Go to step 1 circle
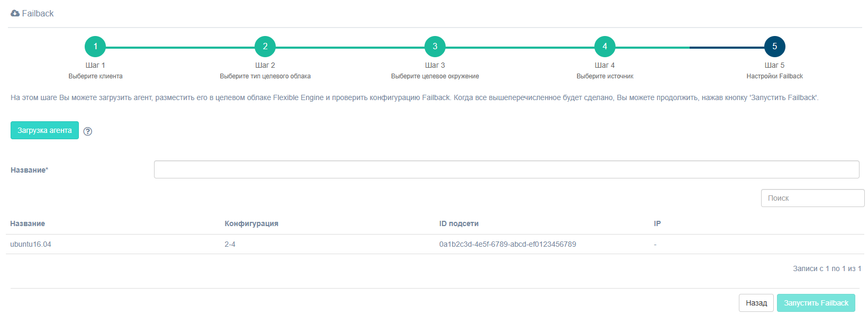Image resolution: width=868 pixels, height=323 pixels. click(95, 47)
